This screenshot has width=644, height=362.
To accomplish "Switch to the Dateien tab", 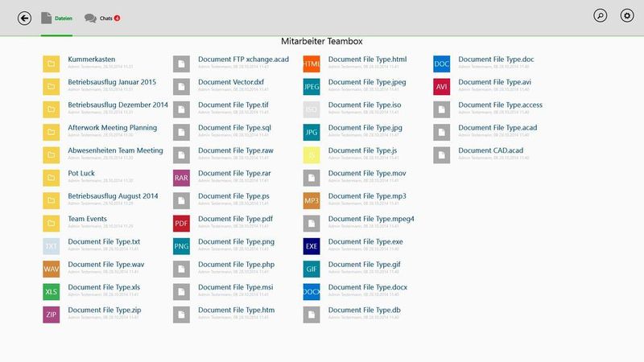I will point(56,18).
